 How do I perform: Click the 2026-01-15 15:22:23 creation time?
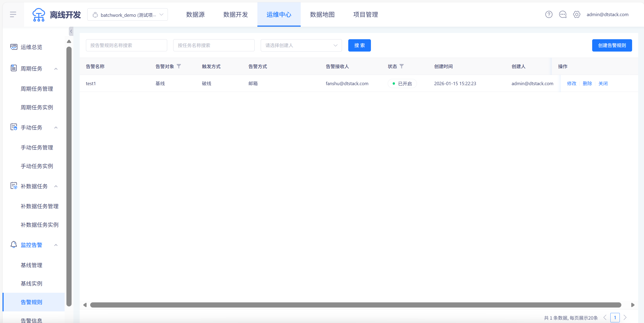pos(455,83)
